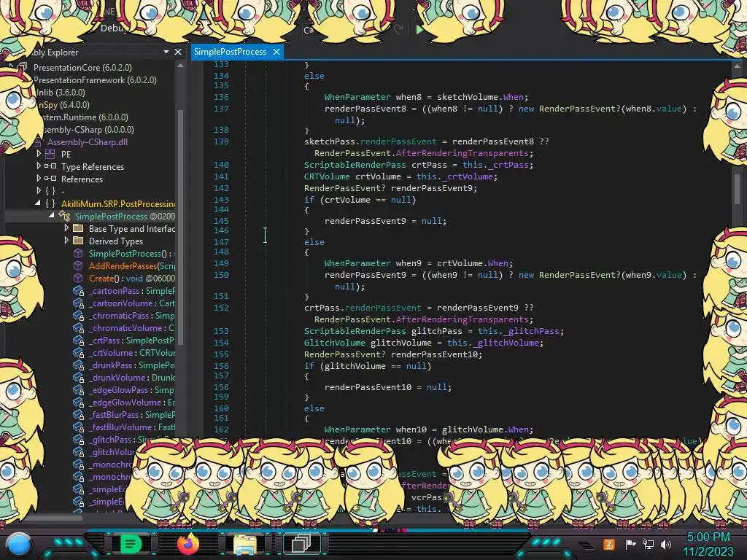This screenshot has width=747, height=560.
Task: Open the Assembly Explorer panel options dropdown
Action: 166,52
